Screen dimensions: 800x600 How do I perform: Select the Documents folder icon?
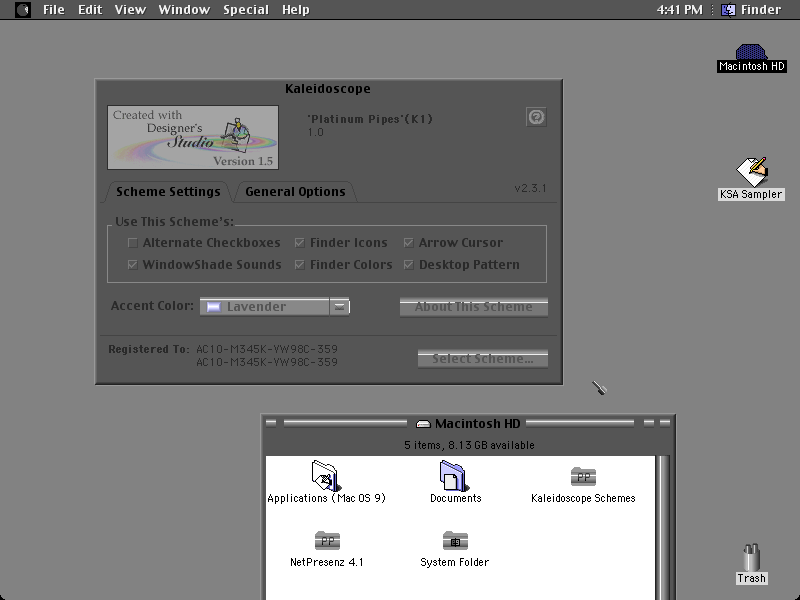point(454,476)
